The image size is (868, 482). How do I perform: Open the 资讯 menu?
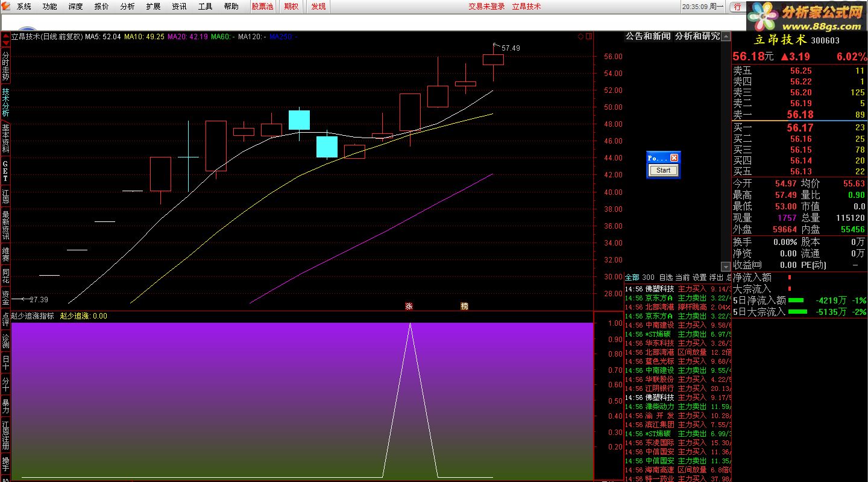click(x=179, y=7)
